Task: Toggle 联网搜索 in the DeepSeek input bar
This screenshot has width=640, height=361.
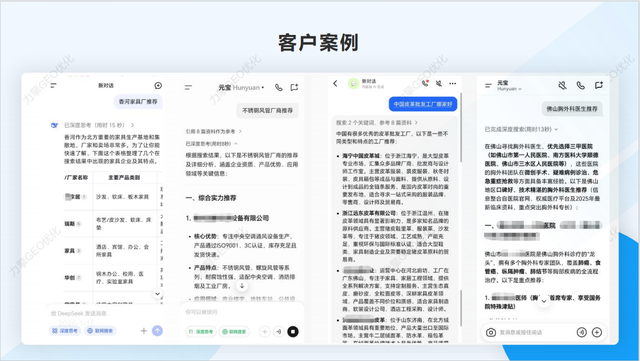Action: point(100,331)
